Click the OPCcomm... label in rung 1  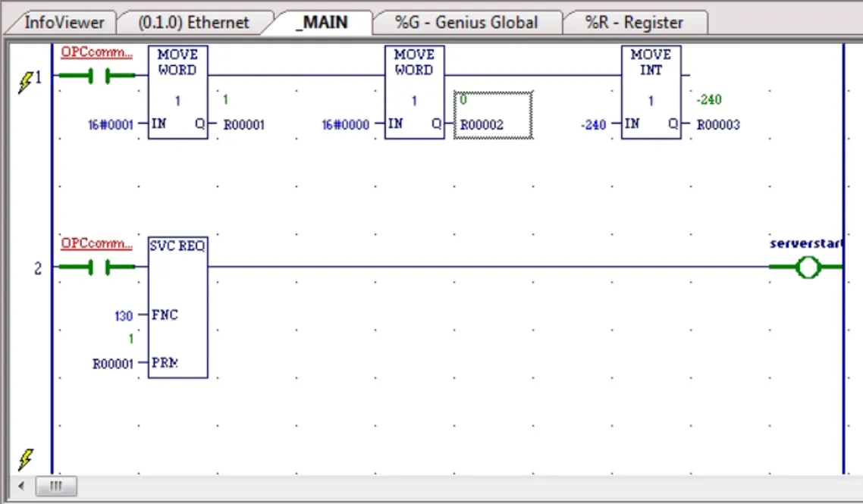97,52
